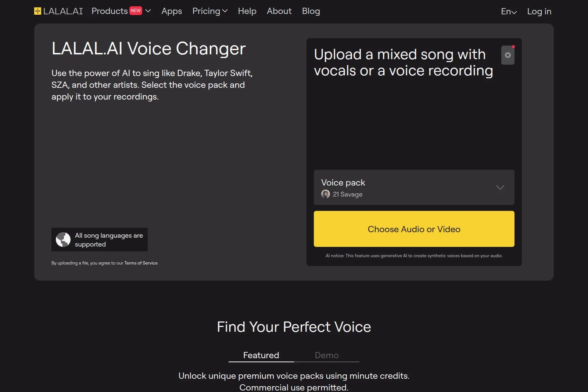The width and height of the screenshot is (588, 392).
Task: Navigate to the Help page
Action: (247, 11)
